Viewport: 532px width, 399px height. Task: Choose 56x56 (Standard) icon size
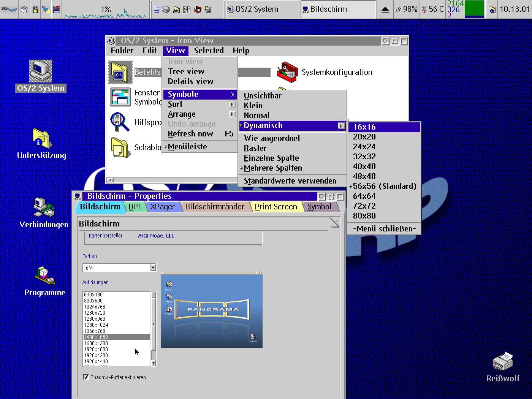click(x=384, y=186)
